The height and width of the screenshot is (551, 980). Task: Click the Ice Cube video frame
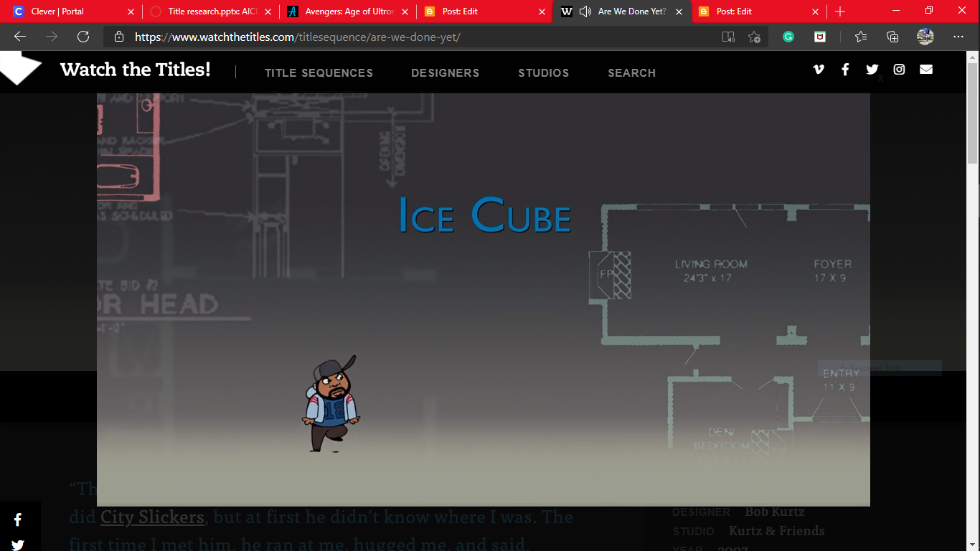coord(484,300)
